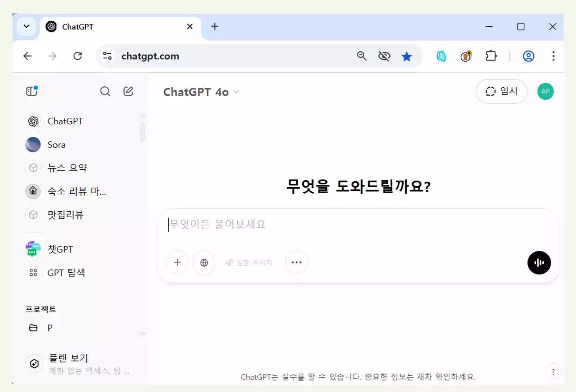The width and height of the screenshot is (576, 392).
Task: Open the Sora app from the sidebar
Action: 56,145
